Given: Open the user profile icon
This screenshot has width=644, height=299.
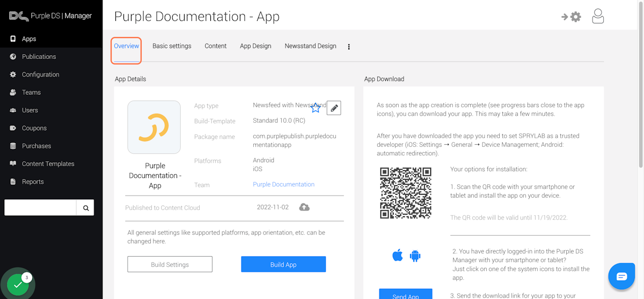Looking at the screenshot, I should (x=598, y=17).
